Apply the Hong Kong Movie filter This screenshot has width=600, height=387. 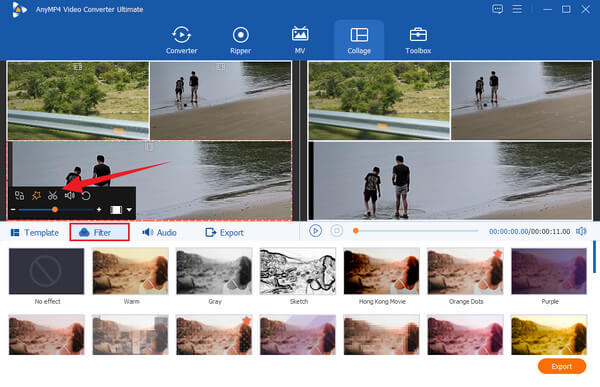[382, 271]
